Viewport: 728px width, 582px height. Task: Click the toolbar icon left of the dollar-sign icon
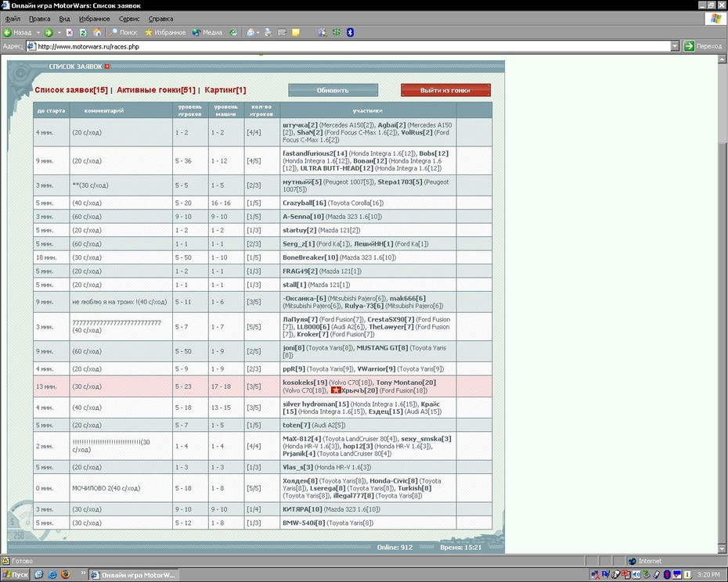tap(323, 33)
